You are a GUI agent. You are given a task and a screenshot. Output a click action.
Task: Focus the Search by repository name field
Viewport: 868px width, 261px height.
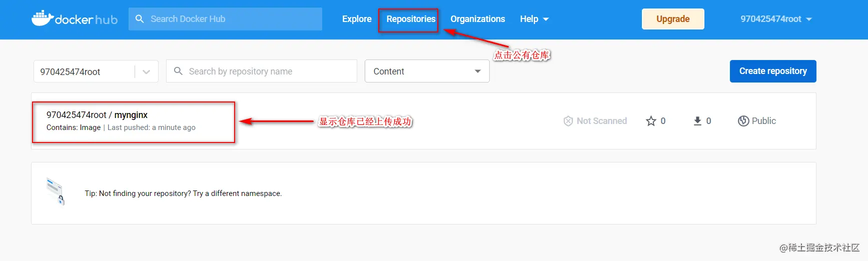pos(262,71)
